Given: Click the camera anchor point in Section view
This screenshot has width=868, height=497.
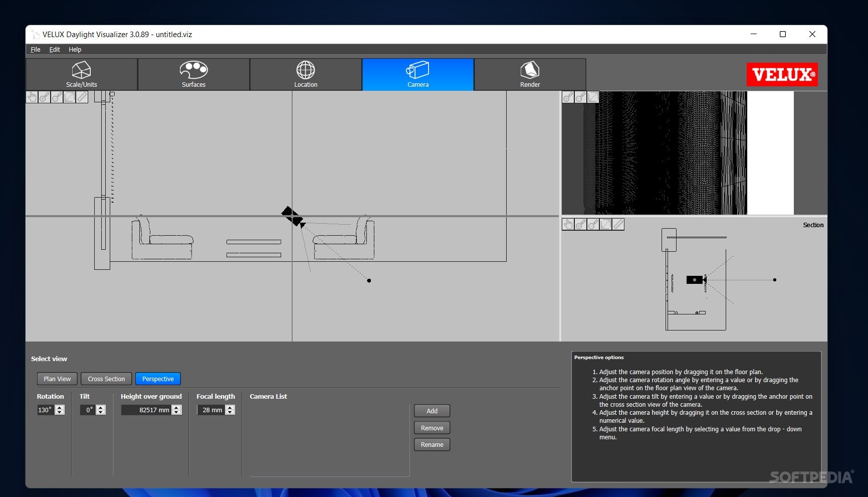Looking at the screenshot, I should tap(775, 280).
